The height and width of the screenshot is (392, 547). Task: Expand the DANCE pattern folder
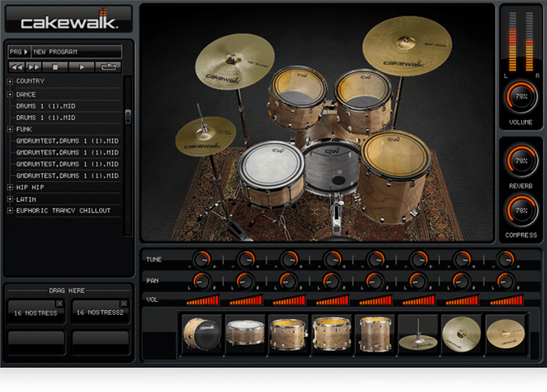10,94
